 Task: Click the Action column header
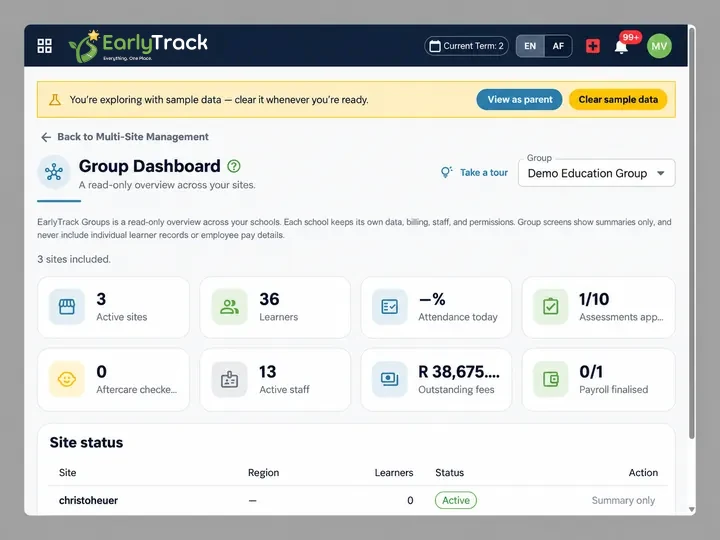(x=643, y=472)
